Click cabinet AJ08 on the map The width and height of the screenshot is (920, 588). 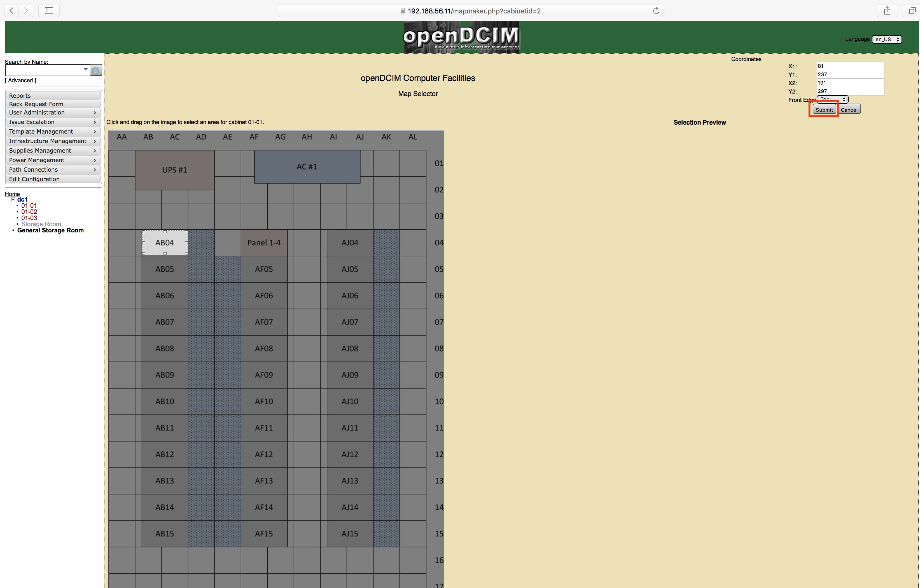350,348
